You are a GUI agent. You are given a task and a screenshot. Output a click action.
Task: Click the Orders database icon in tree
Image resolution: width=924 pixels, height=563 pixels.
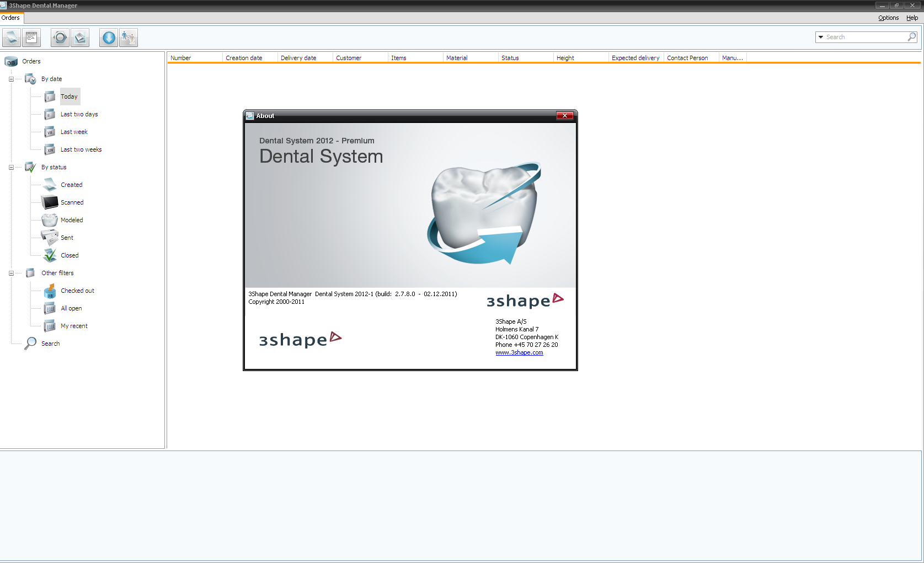(x=11, y=62)
